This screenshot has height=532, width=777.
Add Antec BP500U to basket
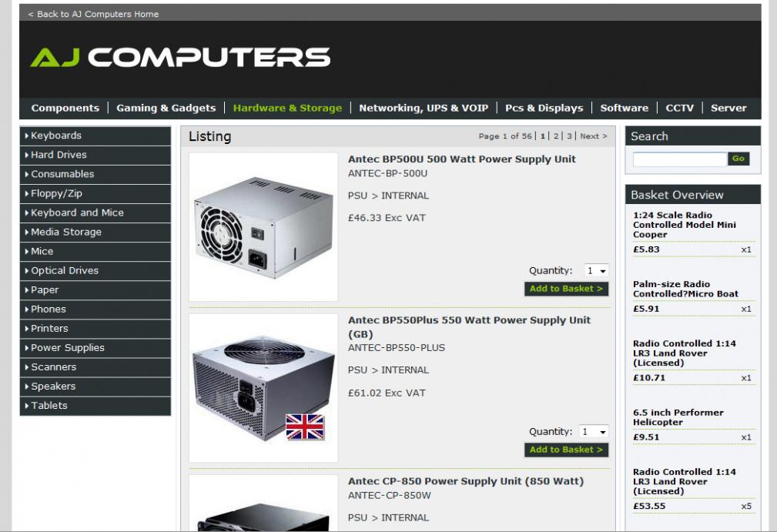pos(567,289)
